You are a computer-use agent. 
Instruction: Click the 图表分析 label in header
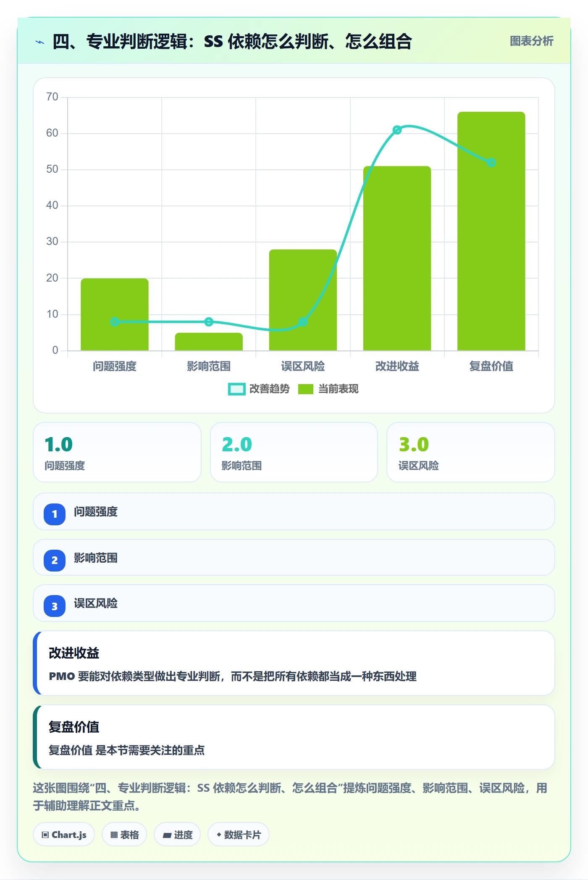click(531, 41)
